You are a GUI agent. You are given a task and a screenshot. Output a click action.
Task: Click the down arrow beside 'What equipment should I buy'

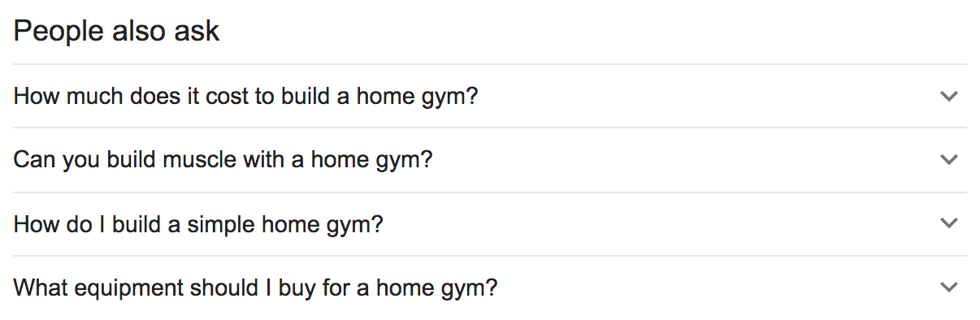point(948,287)
